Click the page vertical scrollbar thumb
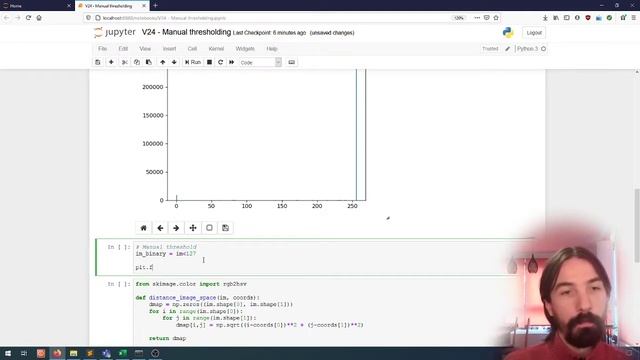The height and width of the screenshot is (360, 640). pyautogui.click(x=637, y=226)
